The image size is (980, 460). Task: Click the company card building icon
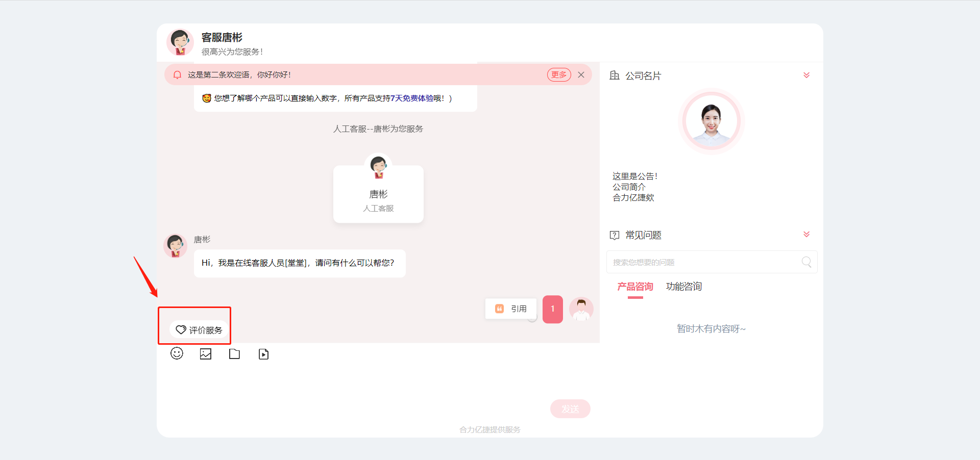click(x=615, y=75)
